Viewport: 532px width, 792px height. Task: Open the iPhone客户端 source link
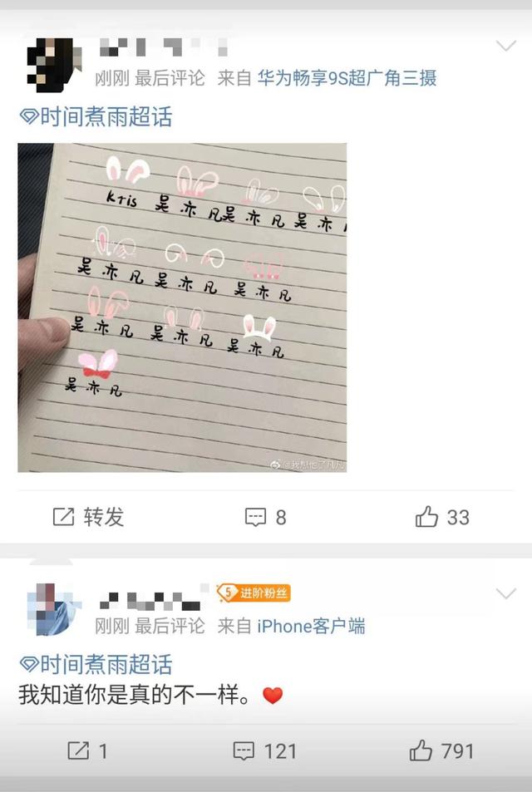(x=311, y=627)
